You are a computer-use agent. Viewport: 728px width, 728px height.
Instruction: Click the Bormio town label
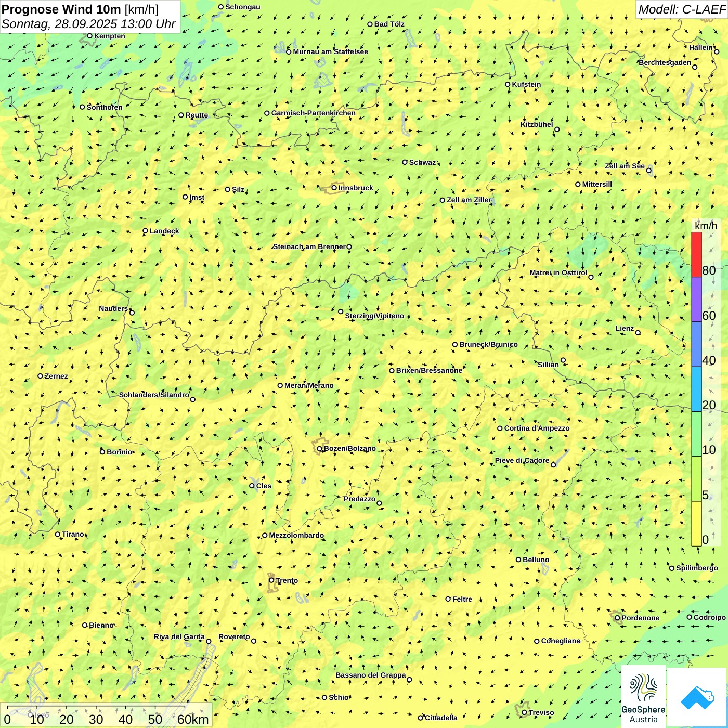(119, 452)
